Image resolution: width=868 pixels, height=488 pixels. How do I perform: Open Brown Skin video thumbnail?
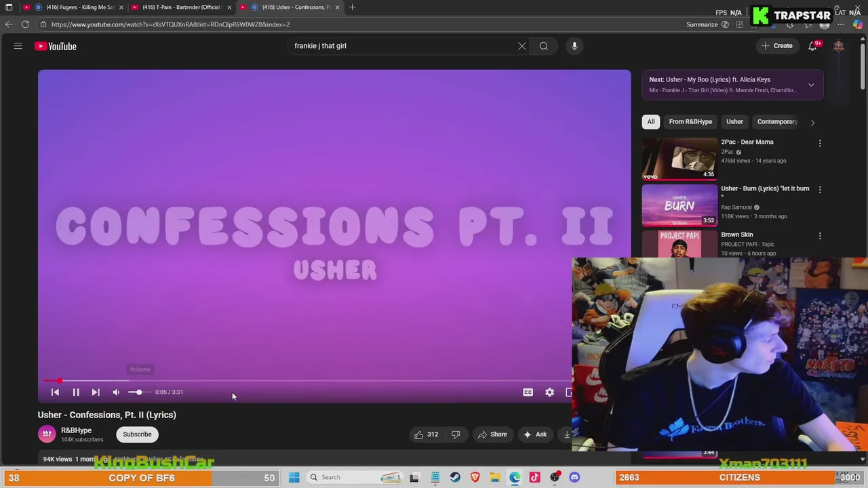point(679,244)
